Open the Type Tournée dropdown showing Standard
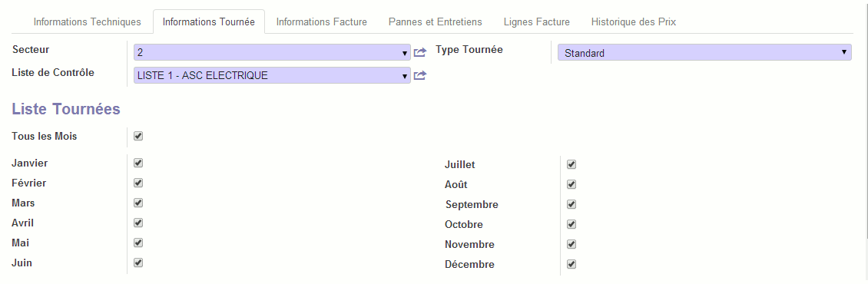The height and width of the screenshot is (284, 868). pos(704,53)
